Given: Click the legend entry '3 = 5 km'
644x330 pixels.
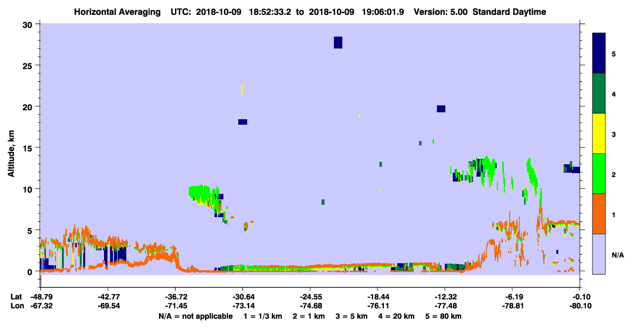Looking at the screenshot, I should [352, 316].
